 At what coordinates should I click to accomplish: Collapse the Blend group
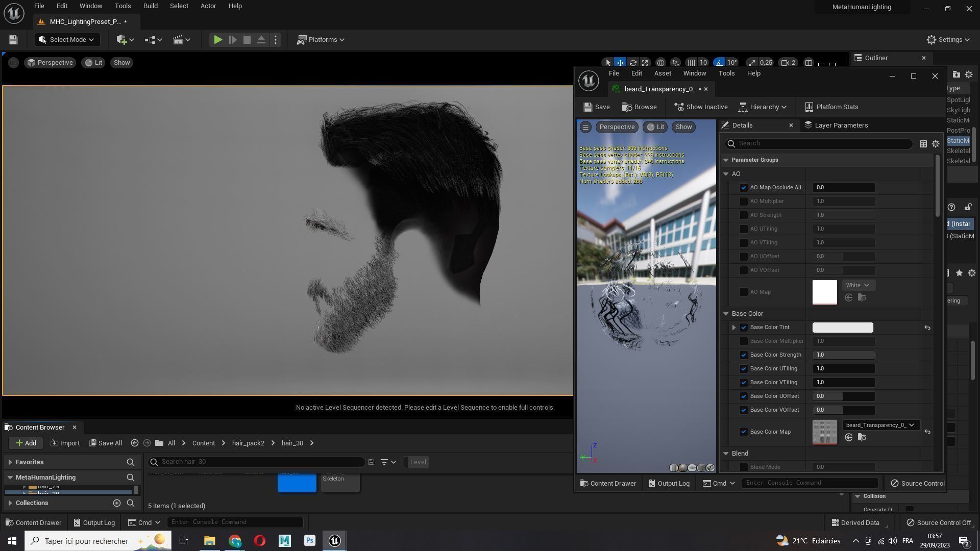tap(726, 454)
